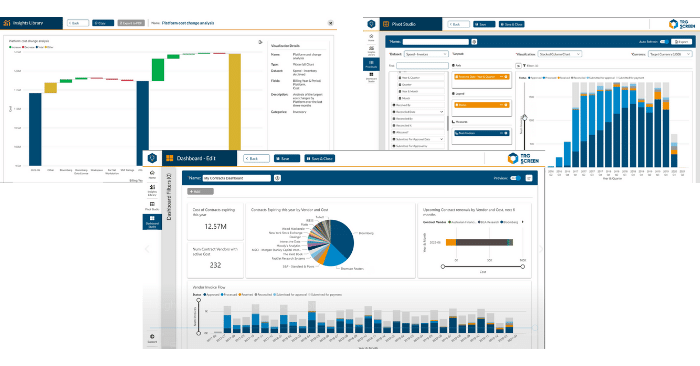The image size is (700, 366).
Task: Click the dashboard Name field
Action: click(237, 178)
